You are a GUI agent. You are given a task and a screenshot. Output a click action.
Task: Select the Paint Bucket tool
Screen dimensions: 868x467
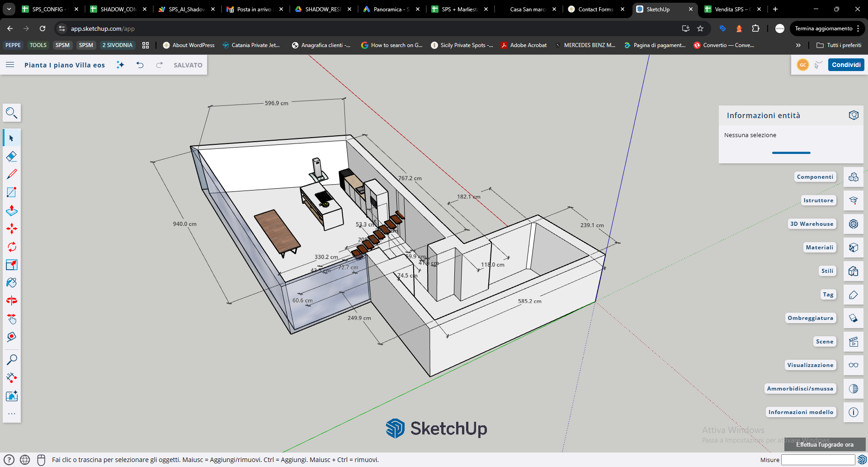click(x=12, y=283)
